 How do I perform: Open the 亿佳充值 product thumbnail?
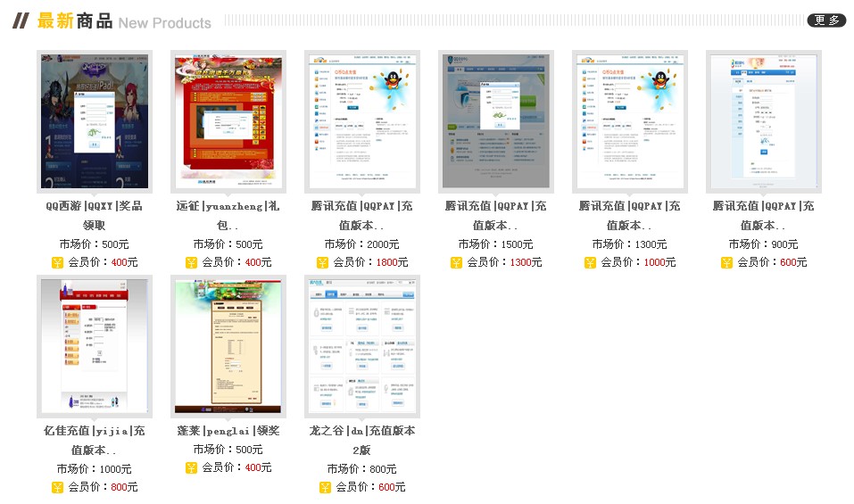(x=95, y=346)
